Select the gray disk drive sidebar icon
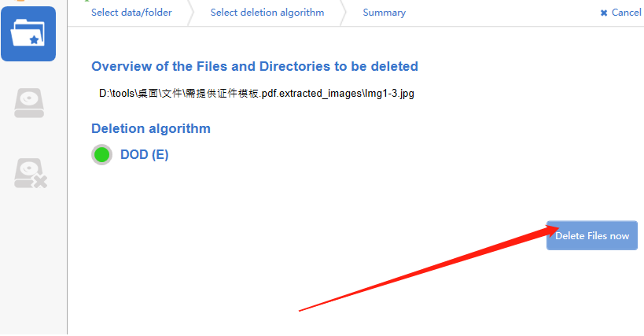The image size is (644, 336). (29, 103)
